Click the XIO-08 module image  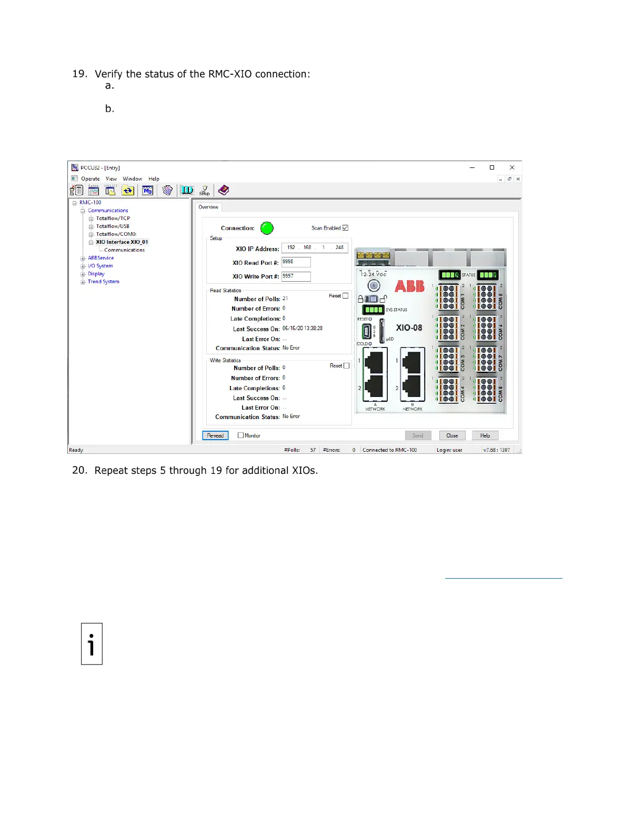point(431,331)
